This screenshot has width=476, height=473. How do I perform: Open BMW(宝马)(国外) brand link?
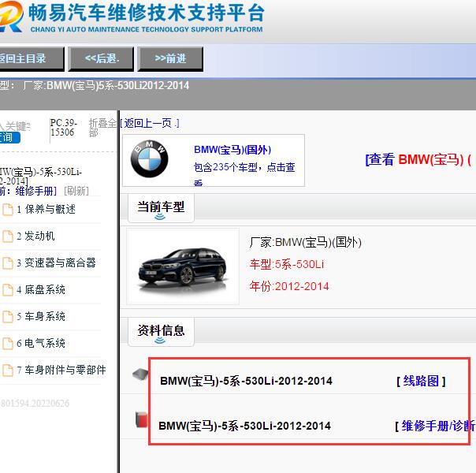[x=232, y=150]
